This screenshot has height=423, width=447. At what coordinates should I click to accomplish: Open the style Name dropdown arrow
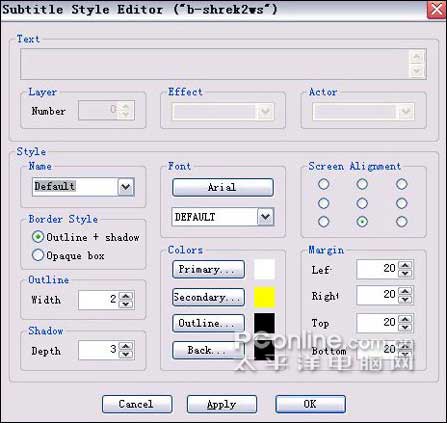coord(126,187)
